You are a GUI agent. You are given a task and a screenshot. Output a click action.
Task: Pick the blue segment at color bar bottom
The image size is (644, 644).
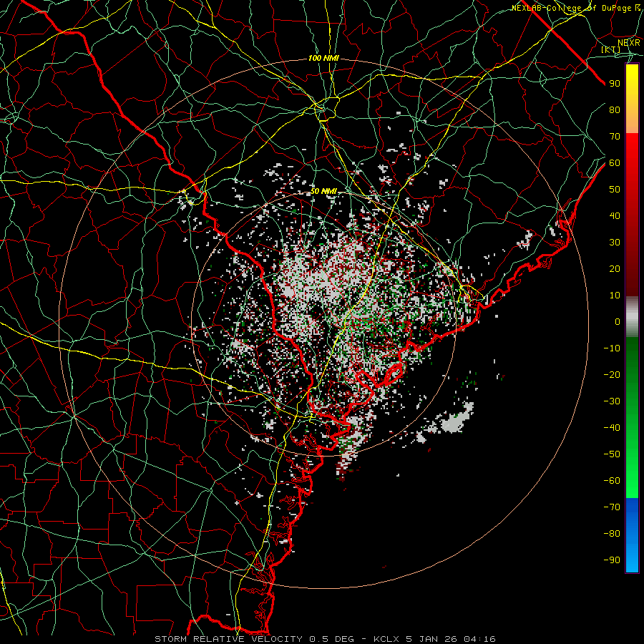click(632, 535)
